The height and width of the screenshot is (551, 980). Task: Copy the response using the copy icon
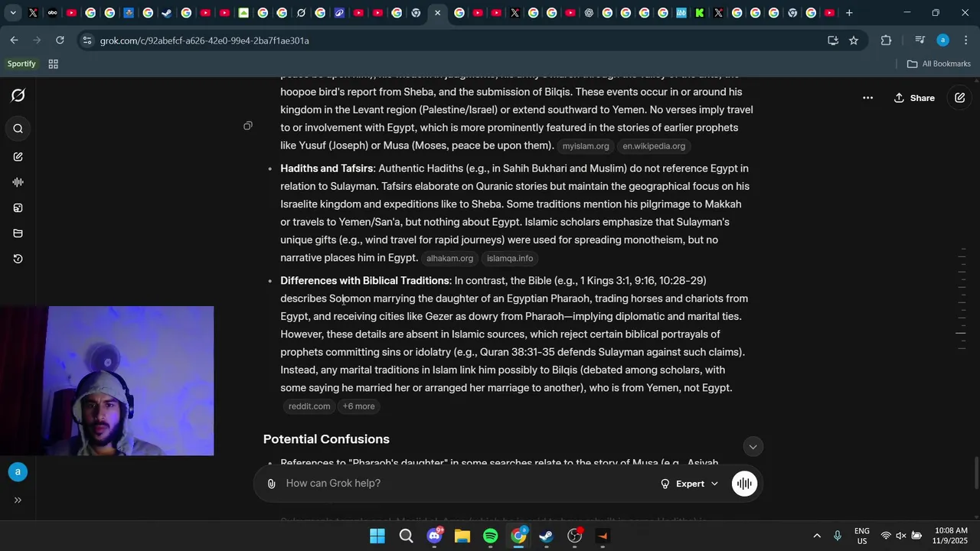248,126
